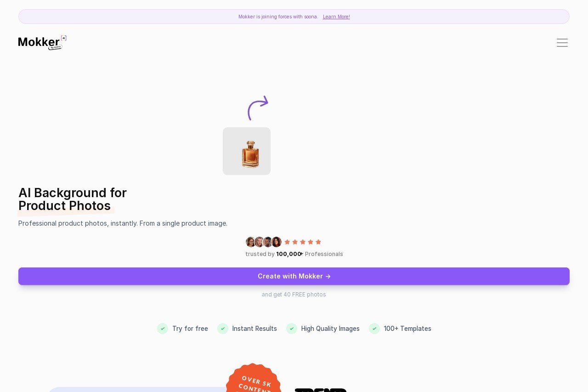Click the Try for free checkmark icon
This screenshot has height=392, width=588.
163,329
